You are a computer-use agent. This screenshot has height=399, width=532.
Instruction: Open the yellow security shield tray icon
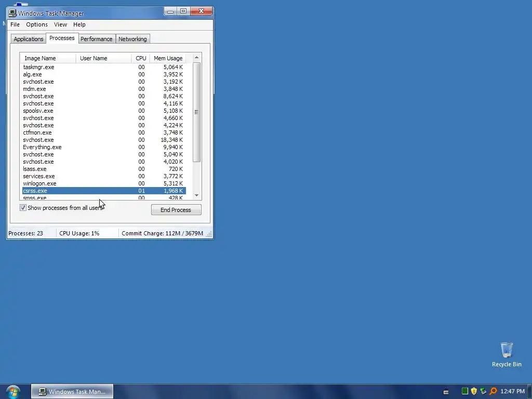pyautogui.click(x=474, y=391)
